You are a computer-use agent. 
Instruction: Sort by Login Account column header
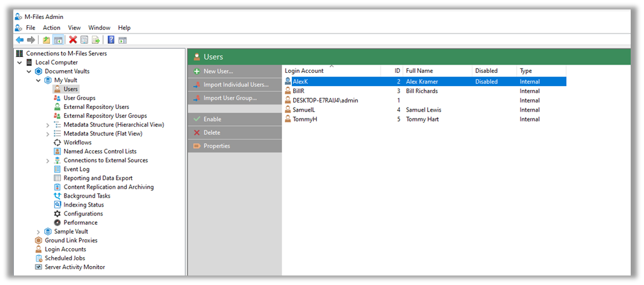pyautogui.click(x=331, y=71)
